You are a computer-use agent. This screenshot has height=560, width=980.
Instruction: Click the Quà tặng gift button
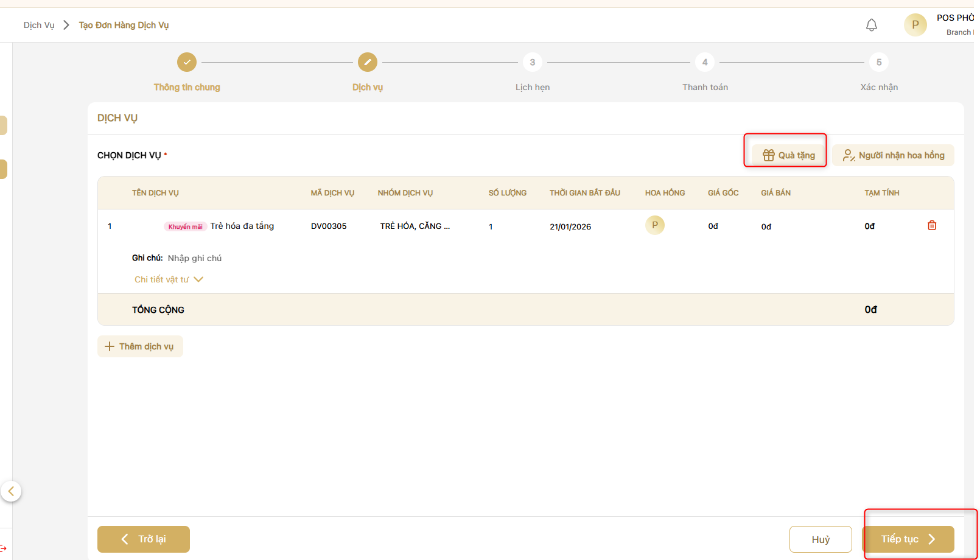[788, 155]
